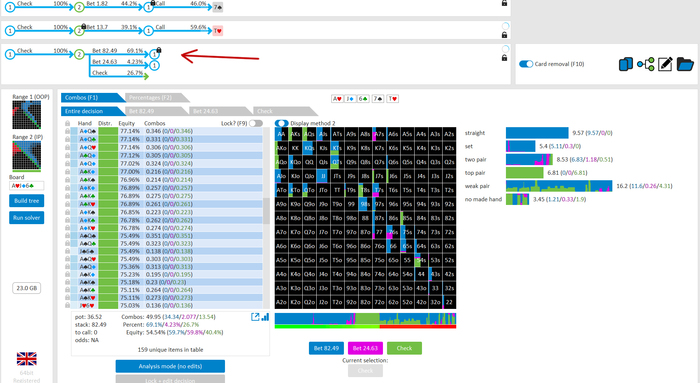Click the blue Bet 82.49 button
Screen dimensions: 700x383
click(x=326, y=348)
